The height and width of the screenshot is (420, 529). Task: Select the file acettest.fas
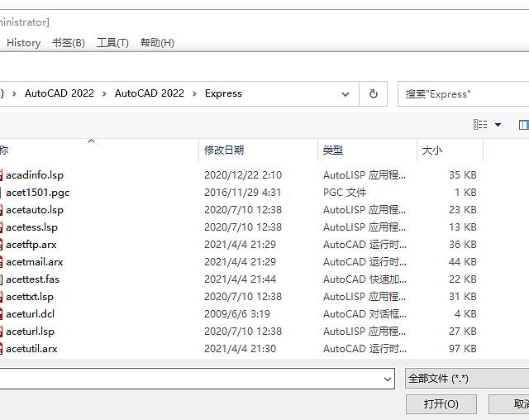pyautogui.click(x=33, y=279)
